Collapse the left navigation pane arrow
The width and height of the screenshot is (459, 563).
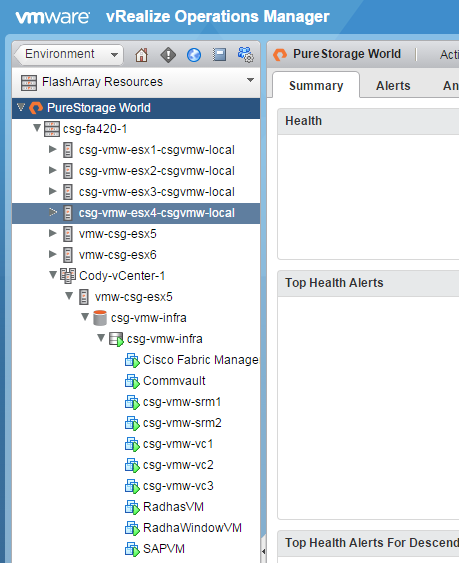pos(263,551)
